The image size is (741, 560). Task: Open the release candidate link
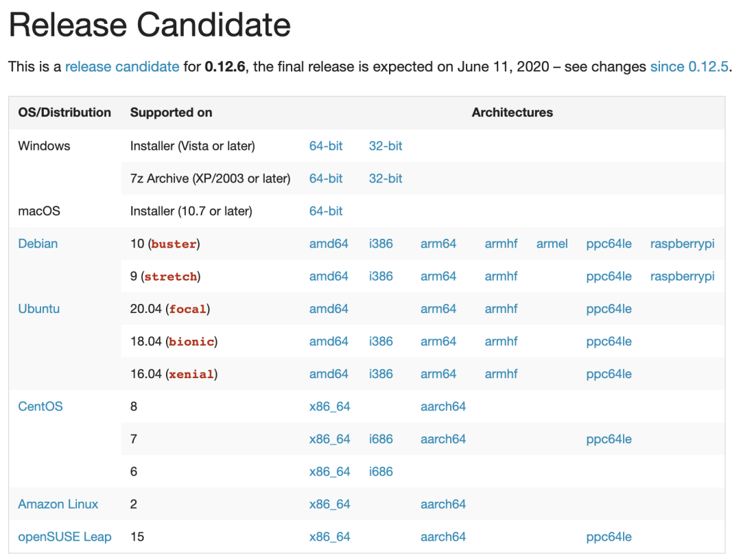[x=122, y=67]
